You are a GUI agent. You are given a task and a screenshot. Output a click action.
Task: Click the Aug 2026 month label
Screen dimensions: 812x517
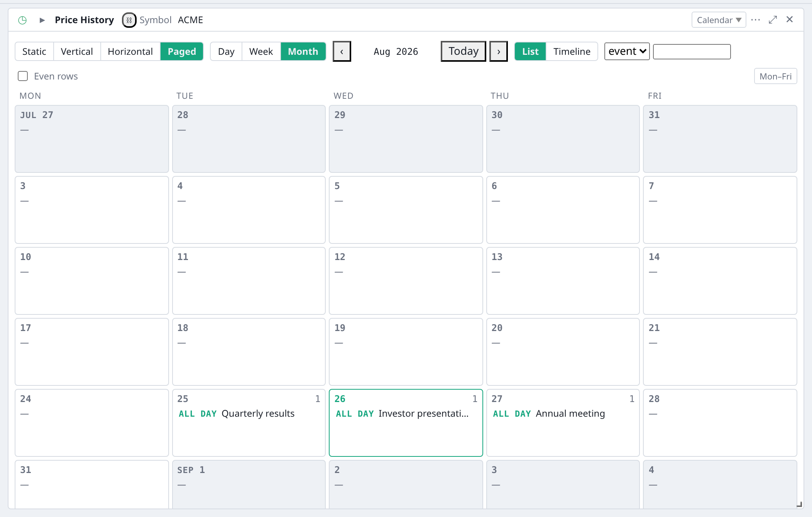396,52
